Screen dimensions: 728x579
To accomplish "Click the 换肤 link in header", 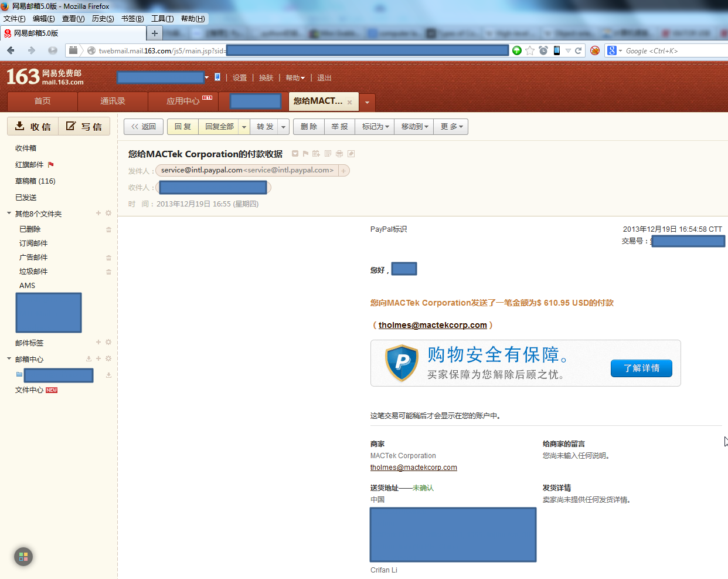I will click(266, 77).
